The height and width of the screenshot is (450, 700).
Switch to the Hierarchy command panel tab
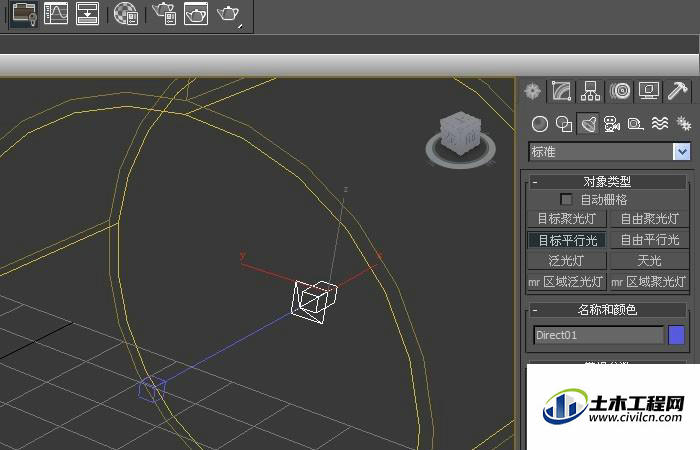590,91
